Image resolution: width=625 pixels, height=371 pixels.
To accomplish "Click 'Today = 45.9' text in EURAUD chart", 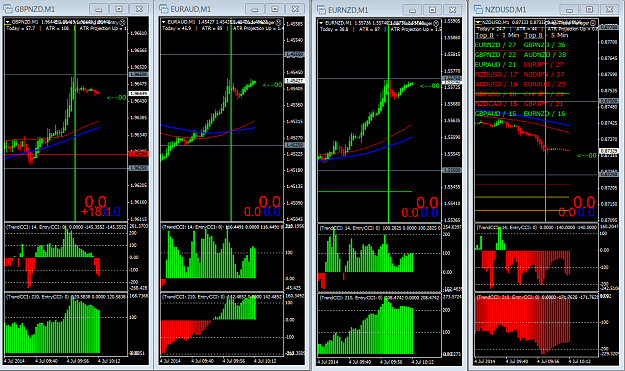I will click(177, 28).
